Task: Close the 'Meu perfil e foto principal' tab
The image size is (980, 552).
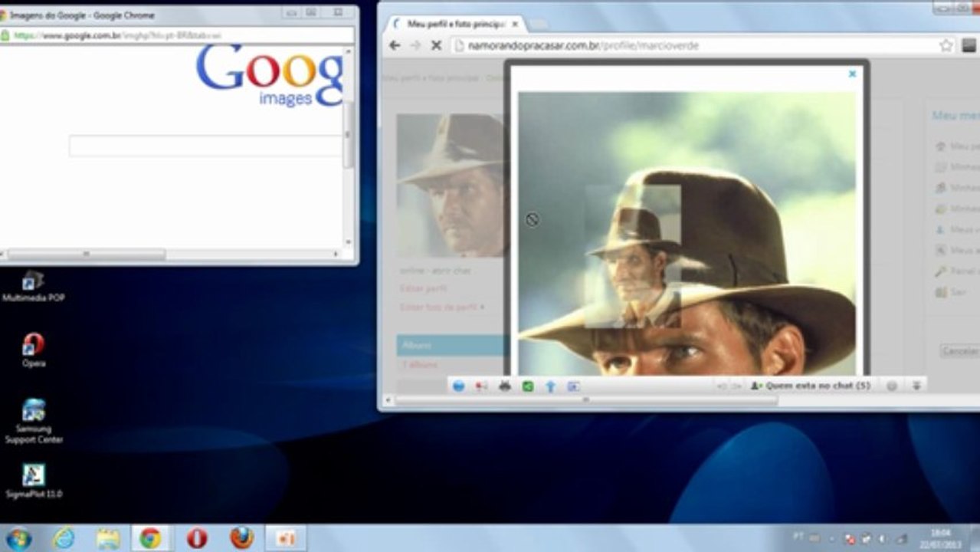Action: [x=515, y=25]
